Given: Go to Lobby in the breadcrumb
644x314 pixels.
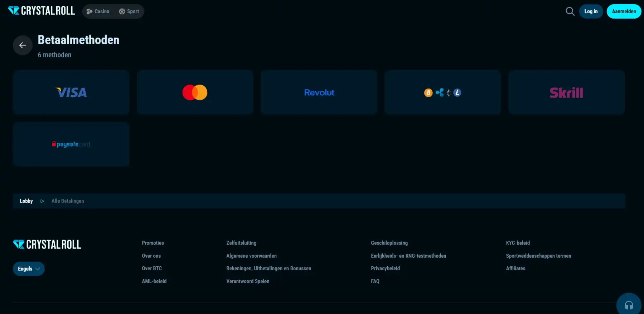Looking at the screenshot, I should pos(26,201).
